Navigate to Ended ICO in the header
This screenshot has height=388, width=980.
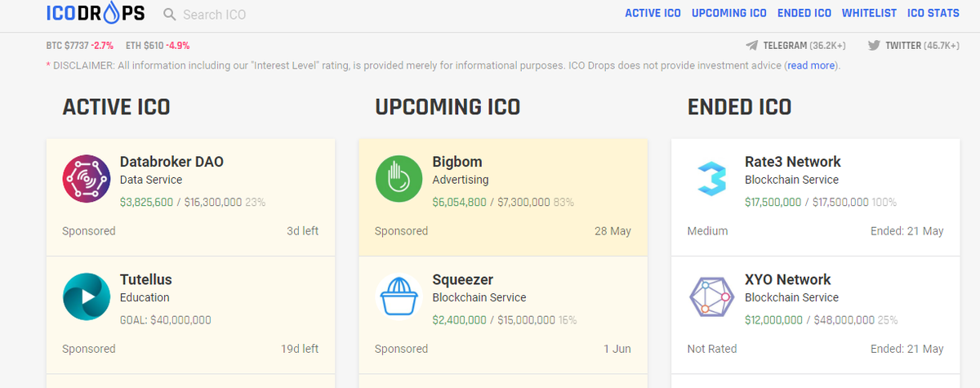[804, 13]
